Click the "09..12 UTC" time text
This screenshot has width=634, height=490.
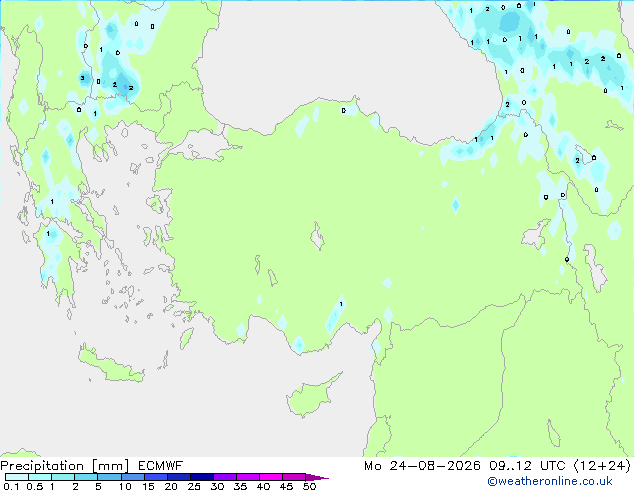(x=527, y=466)
